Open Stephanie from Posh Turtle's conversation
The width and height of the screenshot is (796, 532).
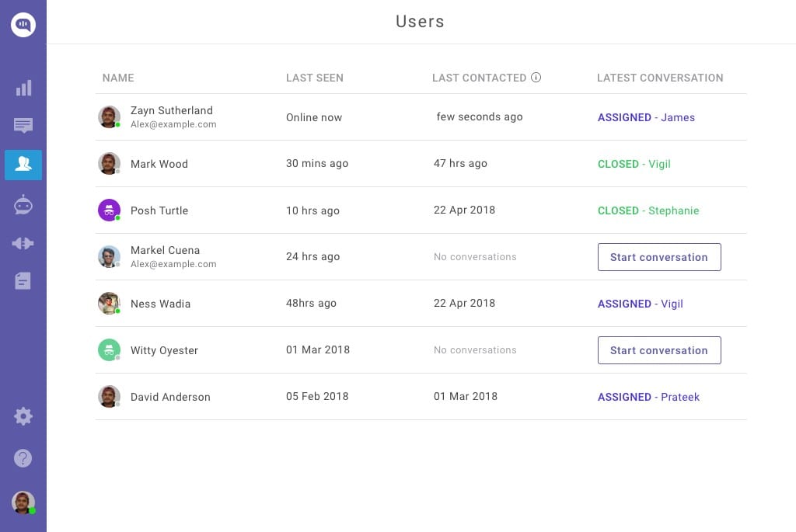pos(673,210)
